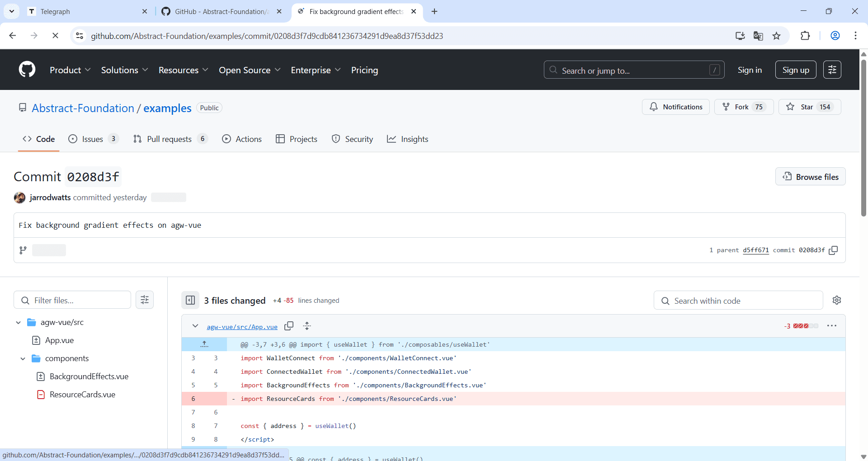The height and width of the screenshot is (461, 868).
Task: Focus the Filter files input
Action: (x=72, y=300)
